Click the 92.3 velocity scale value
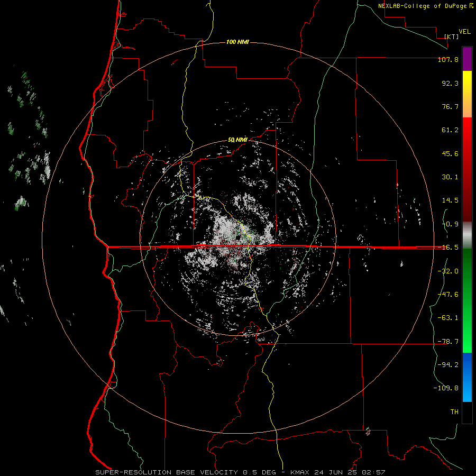Image resolution: width=476 pixels, height=476 pixels. click(450, 83)
